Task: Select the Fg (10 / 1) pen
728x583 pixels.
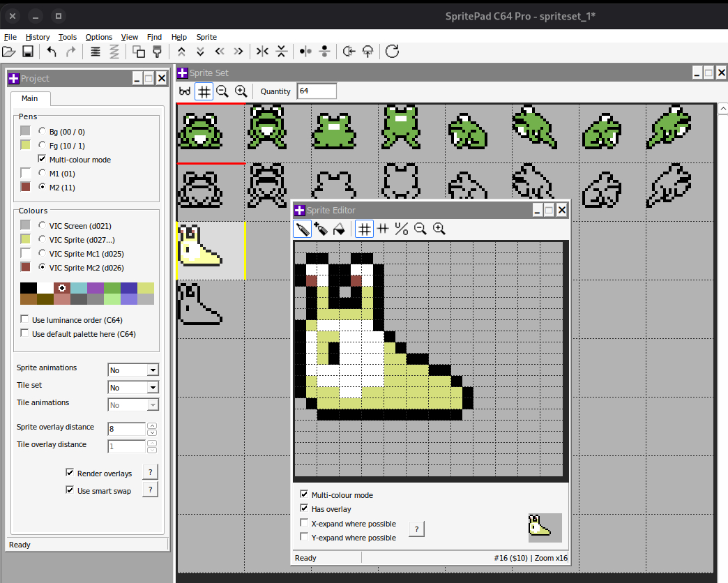Action: (43, 145)
